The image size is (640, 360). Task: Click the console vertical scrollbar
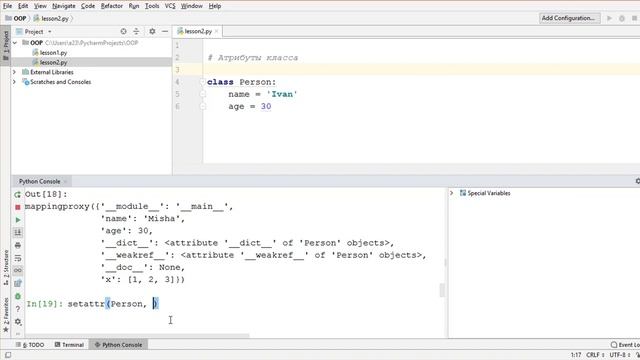pyautogui.click(x=442, y=290)
